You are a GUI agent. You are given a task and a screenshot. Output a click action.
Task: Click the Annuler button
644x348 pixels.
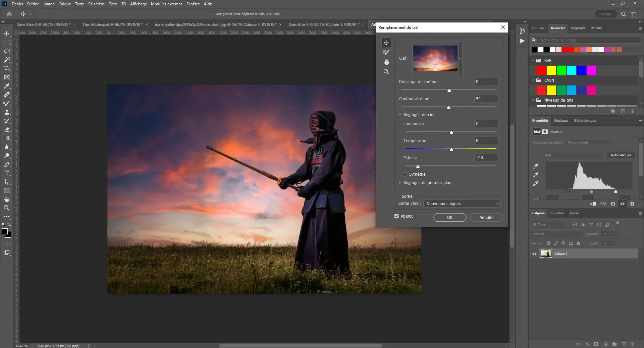(486, 218)
